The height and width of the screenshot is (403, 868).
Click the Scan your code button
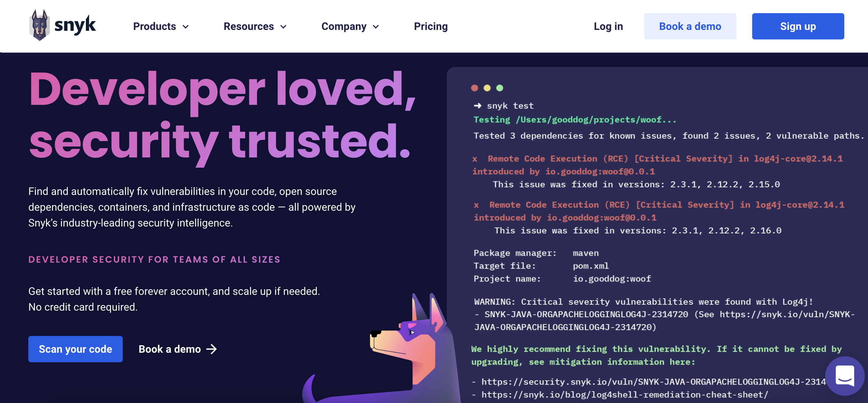click(75, 349)
